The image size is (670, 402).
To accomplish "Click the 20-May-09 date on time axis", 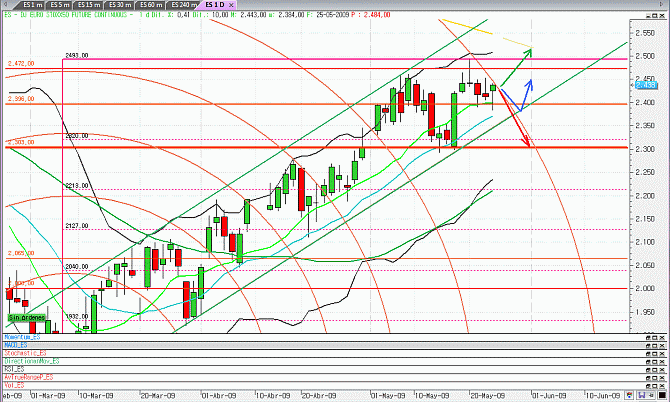I will 487,396.
